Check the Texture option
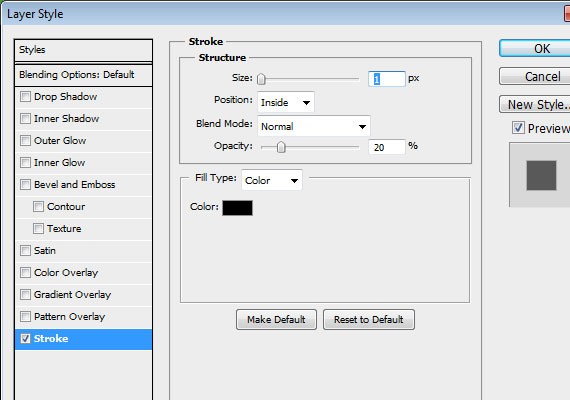This screenshot has height=400, width=570. (38, 229)
